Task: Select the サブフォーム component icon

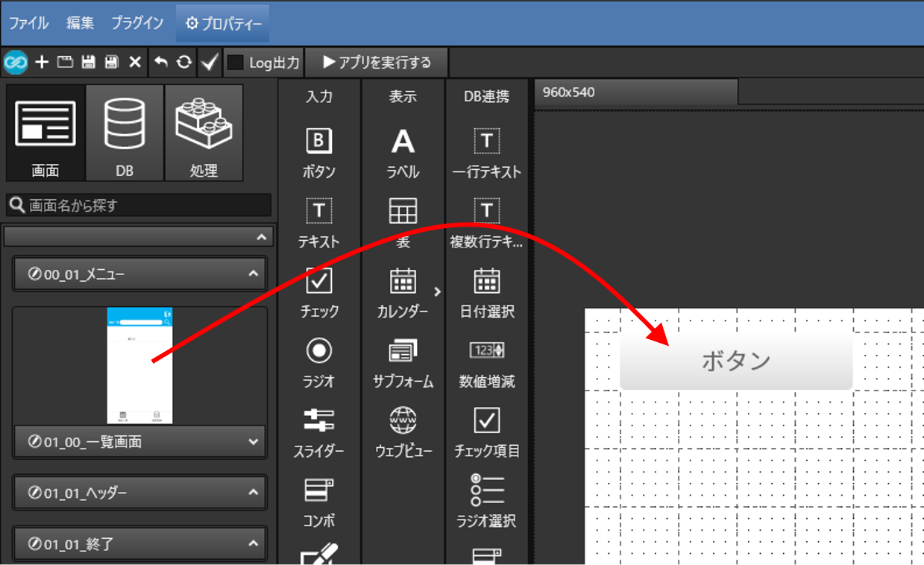Action: pyautogui.click(x=403, y=351)
